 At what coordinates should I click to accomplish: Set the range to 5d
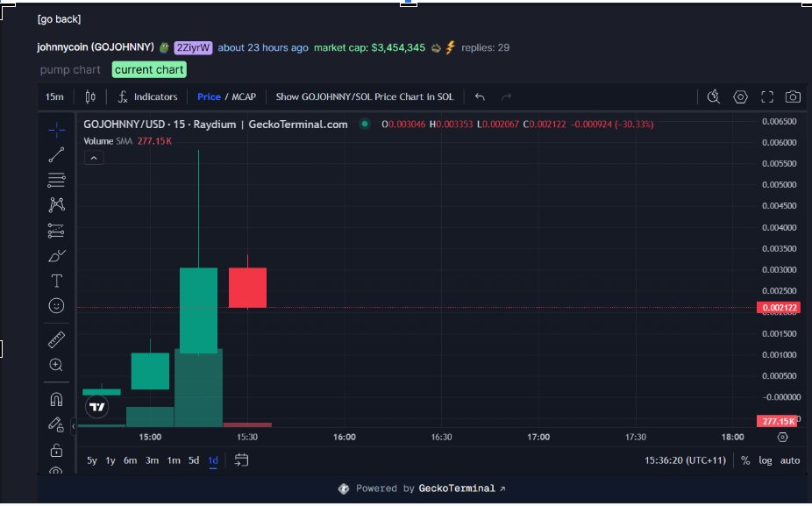point(194,460)
